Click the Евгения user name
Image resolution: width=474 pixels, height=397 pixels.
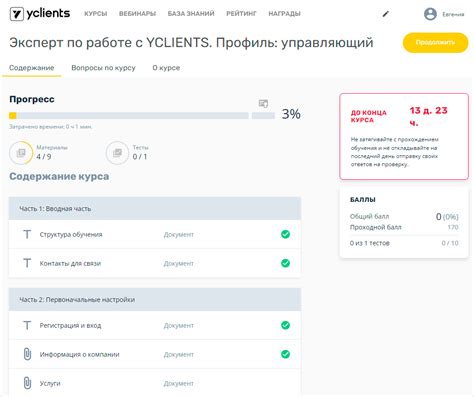click(x=453, y=14)
